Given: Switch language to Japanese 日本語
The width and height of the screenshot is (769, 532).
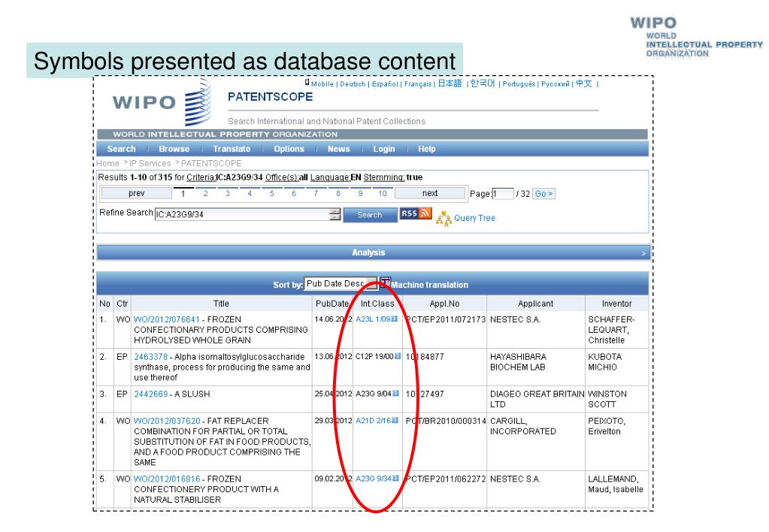Looking at the screenshot, I should (450, 83).
